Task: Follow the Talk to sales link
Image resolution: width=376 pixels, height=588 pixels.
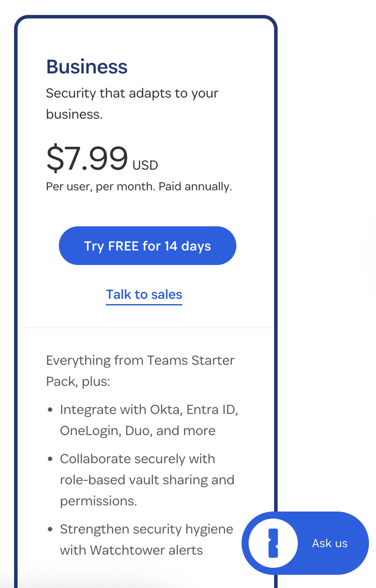Action: (x=144, y=294)
